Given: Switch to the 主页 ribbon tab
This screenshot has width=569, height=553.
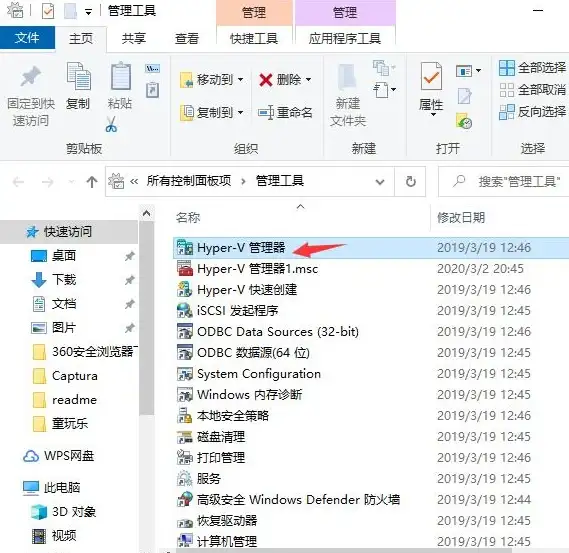Looking at the screenshot, I should pyautogui.click(x=81, y=38).
